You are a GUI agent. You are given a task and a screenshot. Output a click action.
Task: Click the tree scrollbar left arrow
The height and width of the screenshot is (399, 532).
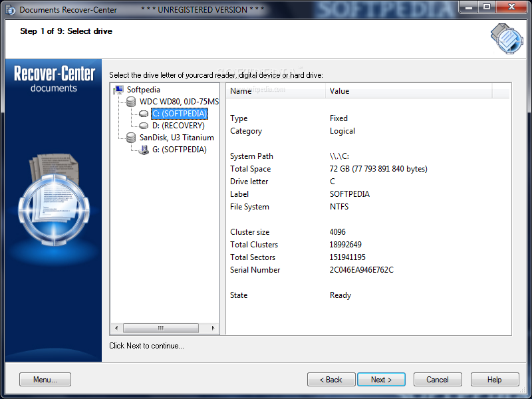[x=116, y=328]
